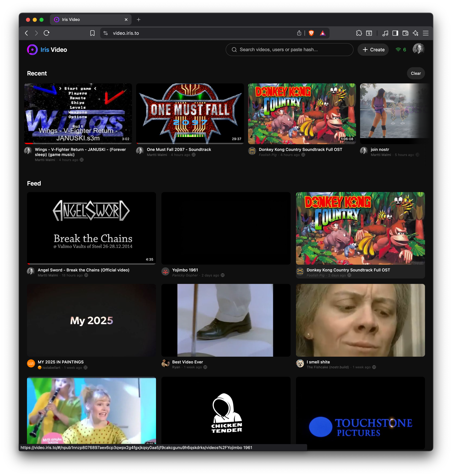This screenshot has width=452, height=476.
Task: Open the browser extensions puzzle icon
Action: pyautogui.click(x=359, y=33)
